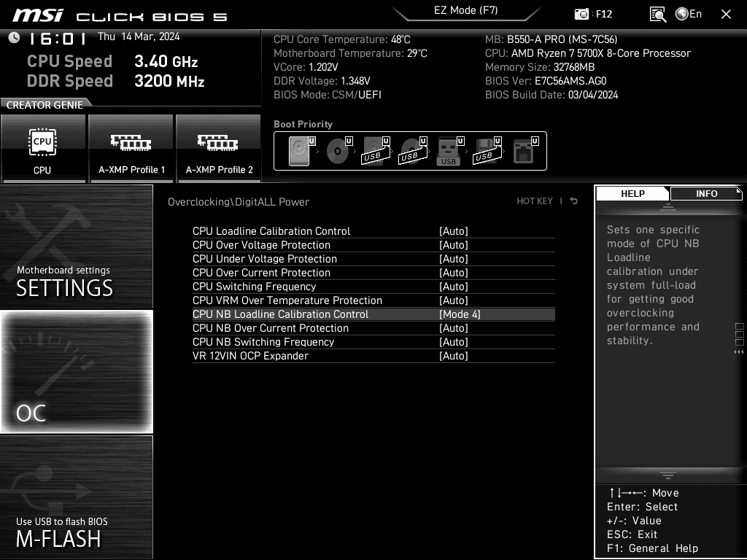The height and width of the screenshot is (560, 747).
Task: Click the CREATOR GENIE tab label
Action: (44, 105)
